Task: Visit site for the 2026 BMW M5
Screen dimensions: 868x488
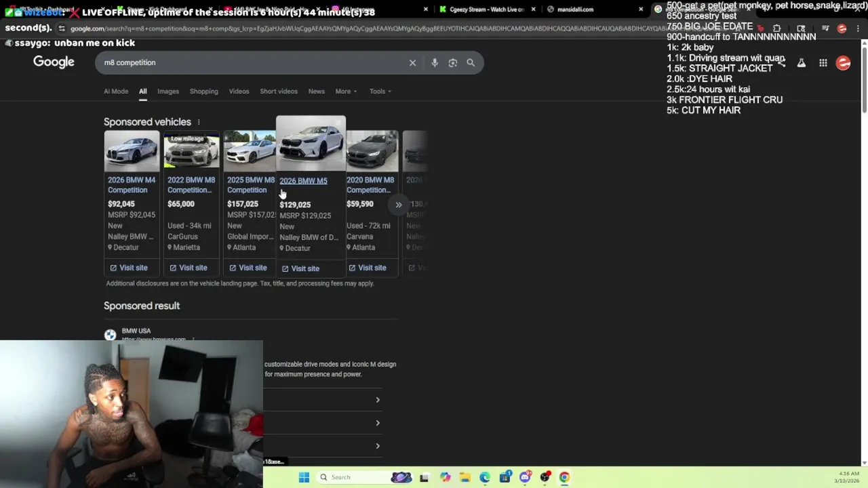Action: [300, 268]
